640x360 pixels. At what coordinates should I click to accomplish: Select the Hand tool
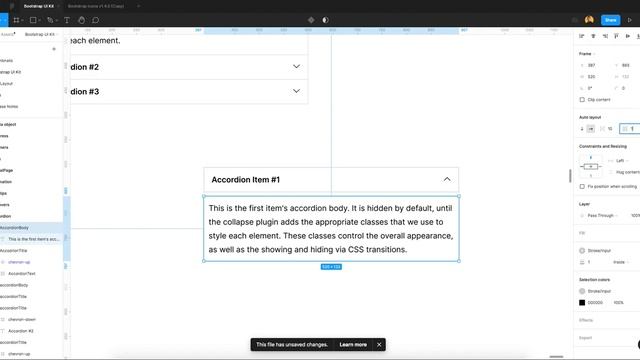coord(82,20)
